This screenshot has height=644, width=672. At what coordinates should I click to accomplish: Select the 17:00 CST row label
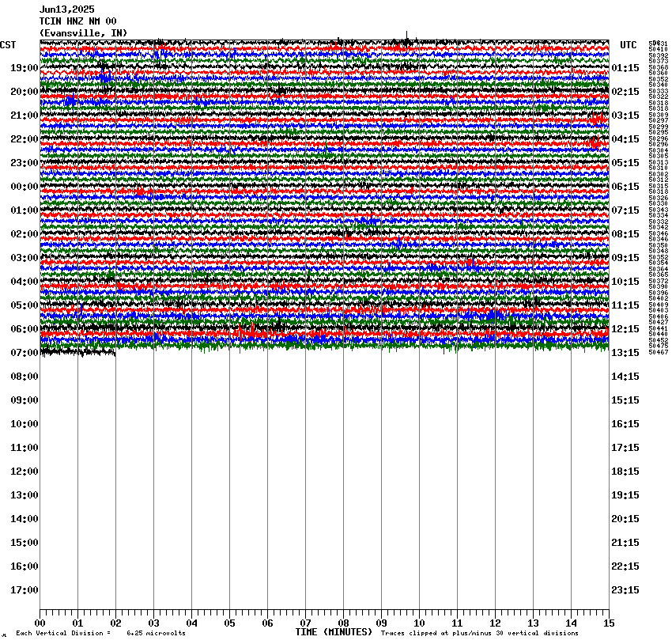(25, 590)
